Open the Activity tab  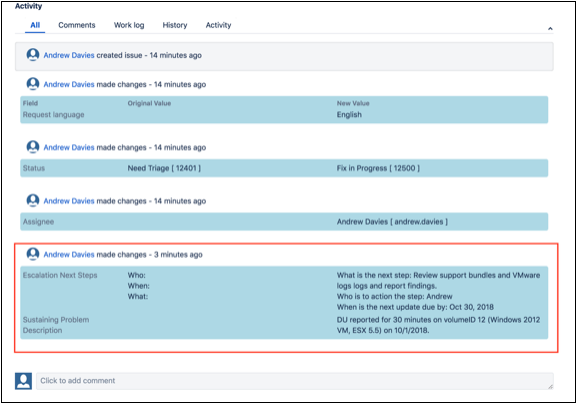click(218, 25)
